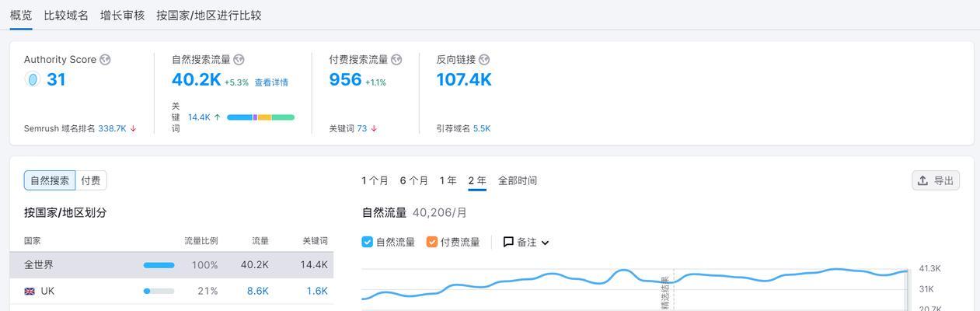The height and width of the screenshot is (311, 980).
Task: Click the 精选结果 marker on traffic chart
Action: [665, 293]
